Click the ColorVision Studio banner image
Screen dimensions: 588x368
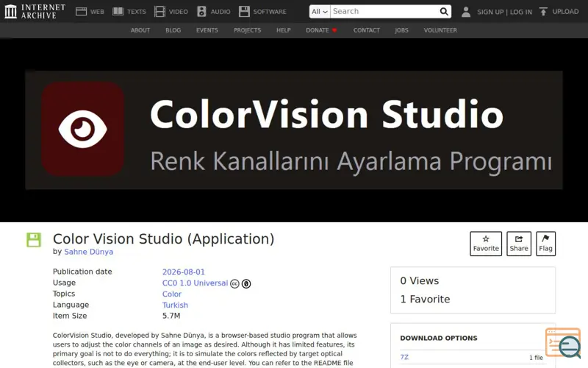pos(294,130)
